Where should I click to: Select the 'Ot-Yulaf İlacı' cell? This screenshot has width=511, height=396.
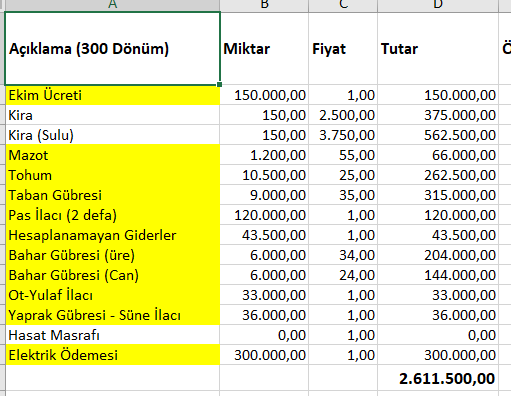coord(113,295)
